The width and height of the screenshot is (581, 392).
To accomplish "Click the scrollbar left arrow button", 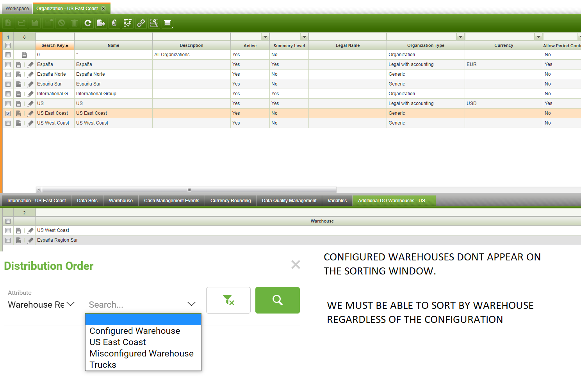I will point(39,190).
